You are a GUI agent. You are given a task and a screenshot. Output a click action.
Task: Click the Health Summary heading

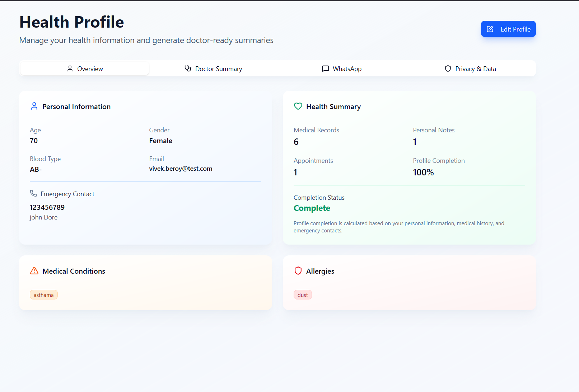(333, 107)
